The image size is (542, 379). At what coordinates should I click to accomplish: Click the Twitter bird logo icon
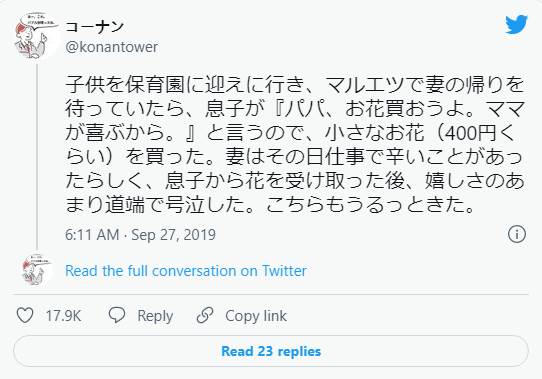pyautogui.click(x=516, y=25)
